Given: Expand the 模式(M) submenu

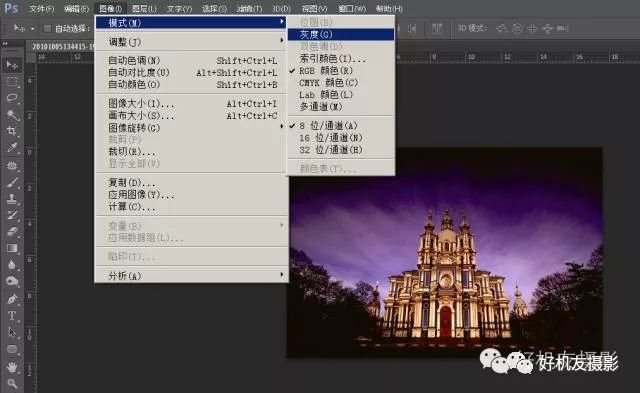Looking at the screenshot, I should click(x=191, y=23).
